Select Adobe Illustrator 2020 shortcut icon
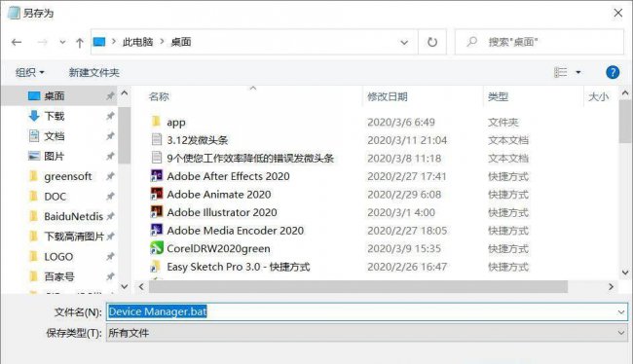633x364 pixels. click(156, 212)
